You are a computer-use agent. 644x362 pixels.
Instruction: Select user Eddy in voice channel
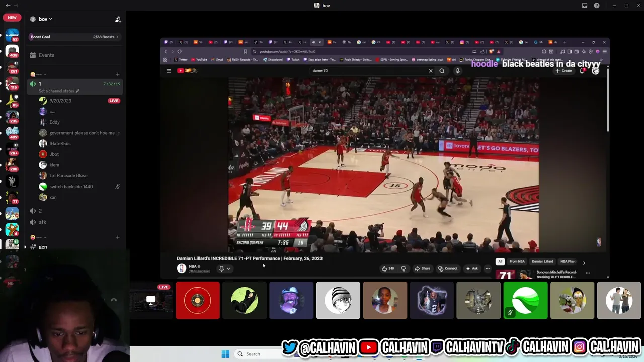(54, 122)
